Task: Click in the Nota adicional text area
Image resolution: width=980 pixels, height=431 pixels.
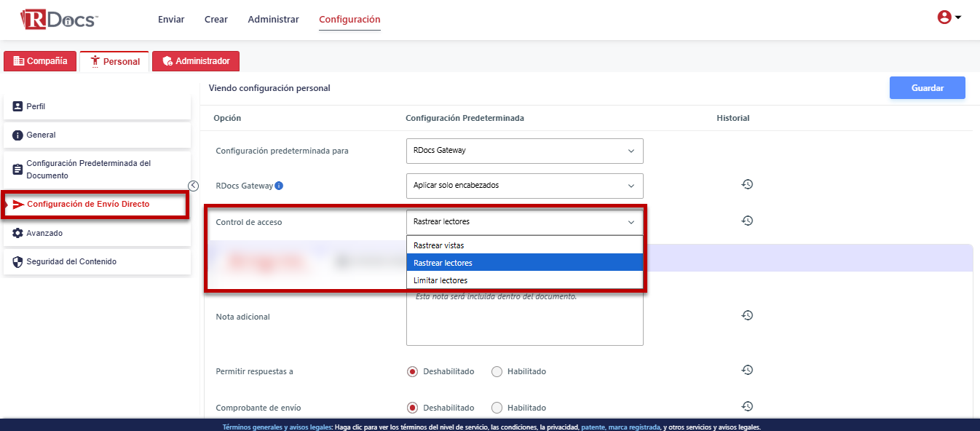Action: (x=524, y=320)
